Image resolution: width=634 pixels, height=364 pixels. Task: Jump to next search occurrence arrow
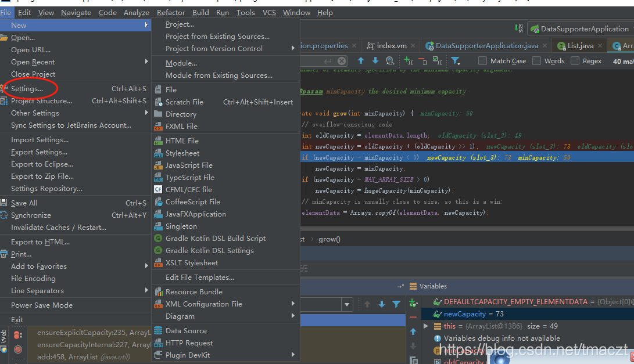click(375, 60)
